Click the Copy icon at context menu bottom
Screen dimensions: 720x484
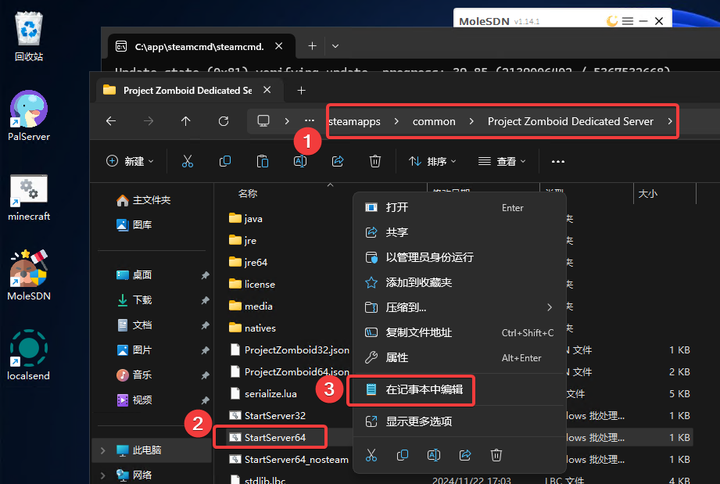402,455
